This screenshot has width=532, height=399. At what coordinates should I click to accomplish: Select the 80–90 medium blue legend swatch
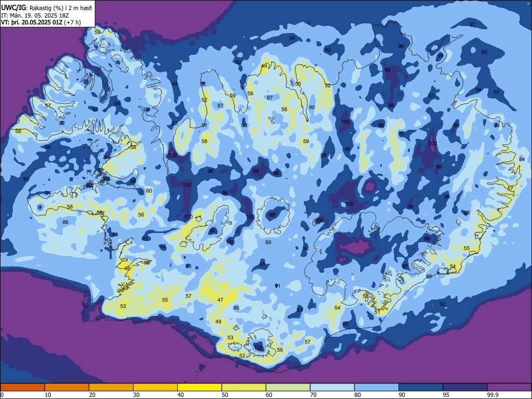[x=377, y=387]
